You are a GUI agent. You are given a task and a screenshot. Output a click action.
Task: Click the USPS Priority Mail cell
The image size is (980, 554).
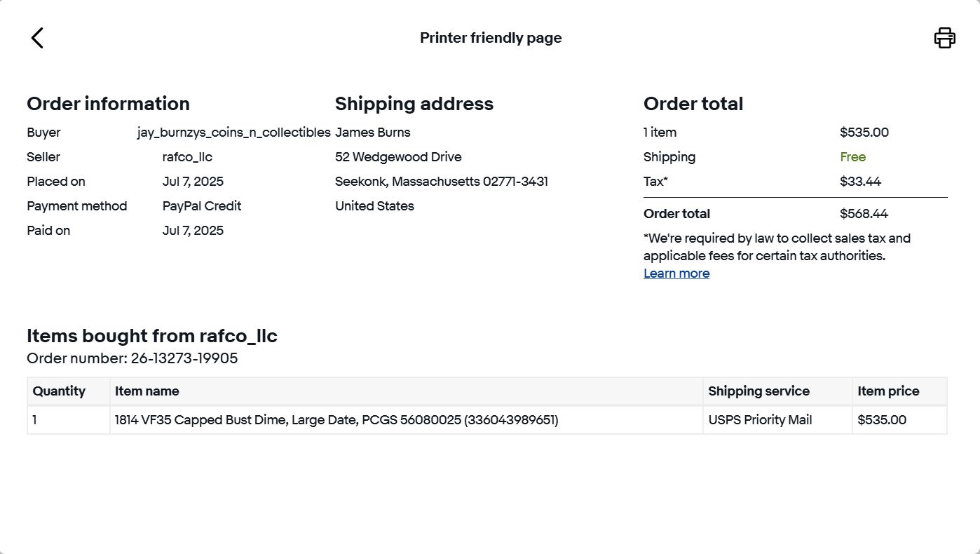760,420
